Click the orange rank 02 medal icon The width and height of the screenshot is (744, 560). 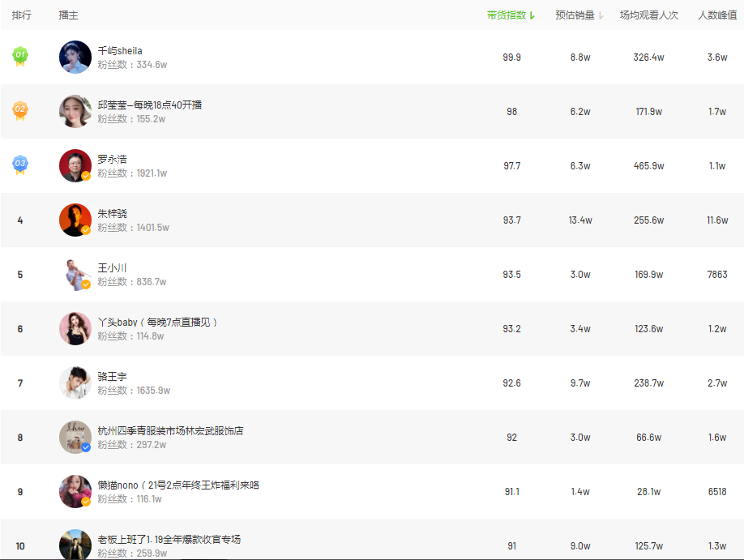20,110
